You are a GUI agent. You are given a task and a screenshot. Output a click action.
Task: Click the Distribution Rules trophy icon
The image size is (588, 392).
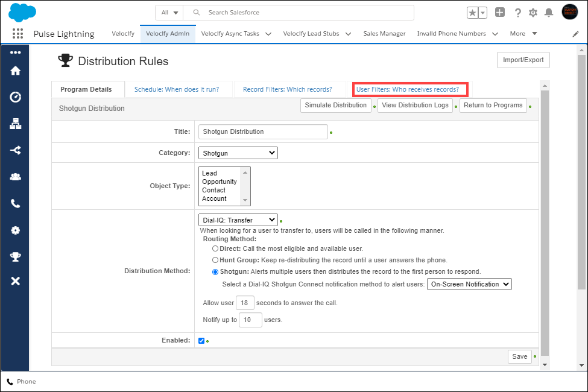pyautogui.click(x=65, y=60)
